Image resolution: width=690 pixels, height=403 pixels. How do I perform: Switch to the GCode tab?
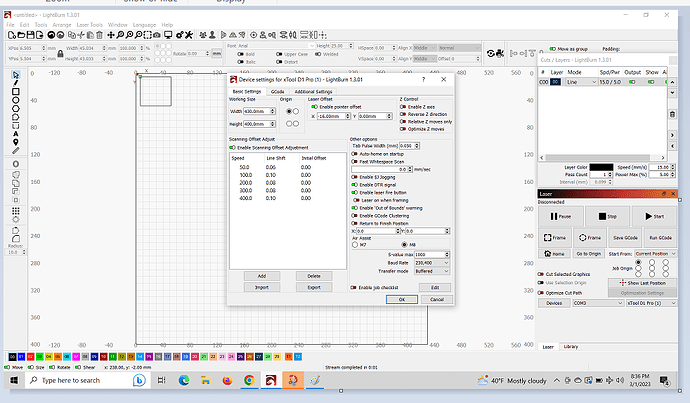click(x=277, y=92)
